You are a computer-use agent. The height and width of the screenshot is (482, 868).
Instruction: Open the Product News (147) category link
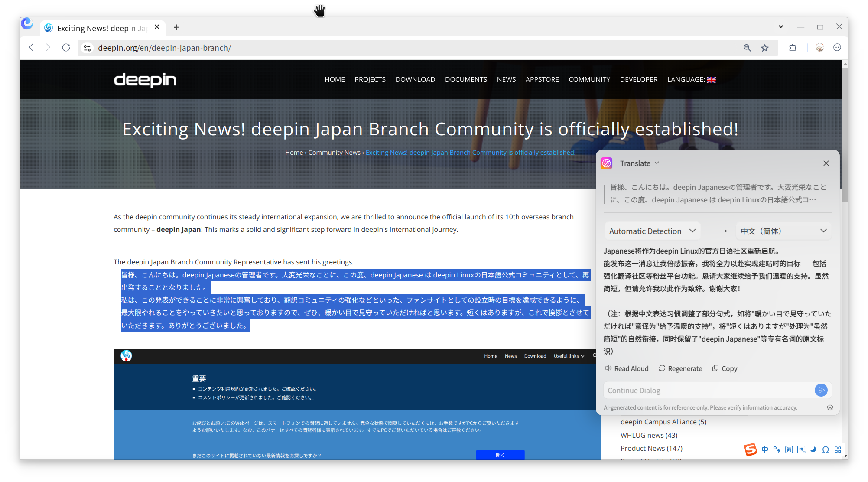651,448
